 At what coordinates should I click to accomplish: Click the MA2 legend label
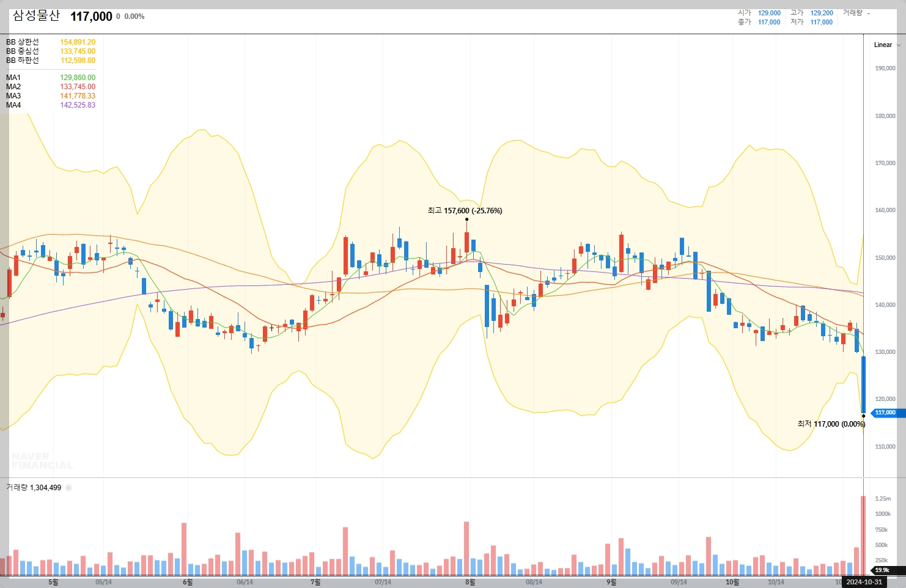pyautogui.click(x=13, y=87)
